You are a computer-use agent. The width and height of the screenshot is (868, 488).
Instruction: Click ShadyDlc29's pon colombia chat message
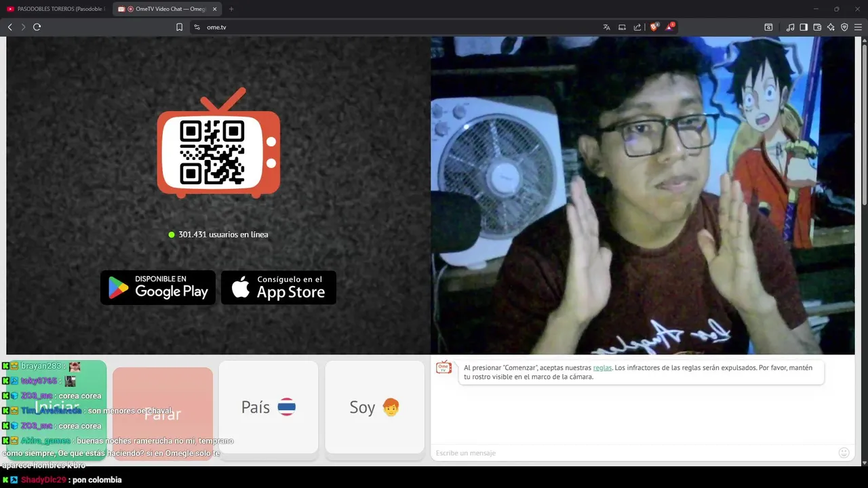94,480
